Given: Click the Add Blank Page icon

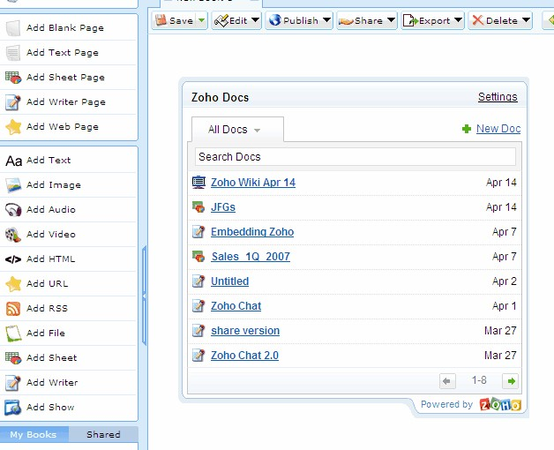Looking at the screenshot, I should [13, 28].
